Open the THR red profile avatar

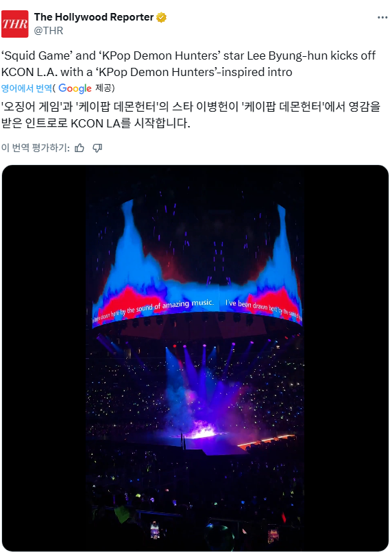tap(14, 24)
